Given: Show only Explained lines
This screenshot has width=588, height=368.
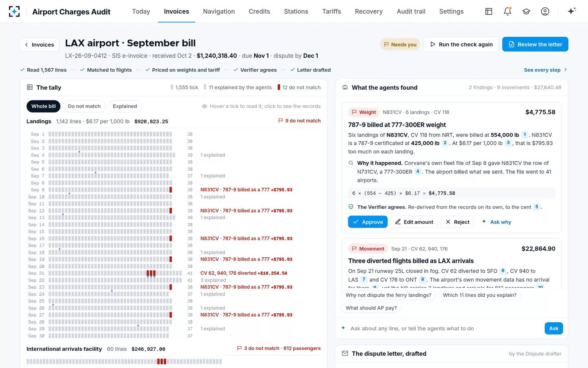Looking at the screenshot, I should coord(125,106).
